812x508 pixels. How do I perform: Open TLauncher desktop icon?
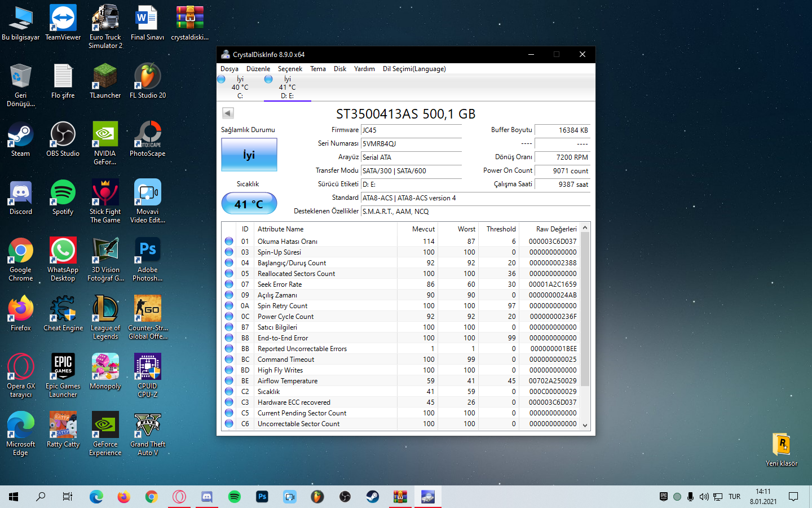[x=105, y=82]
